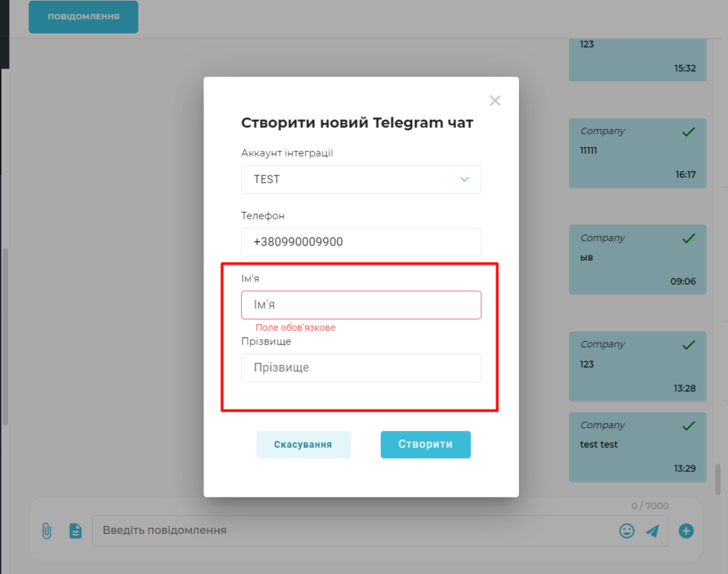Click the message text test test

(598, 444)
